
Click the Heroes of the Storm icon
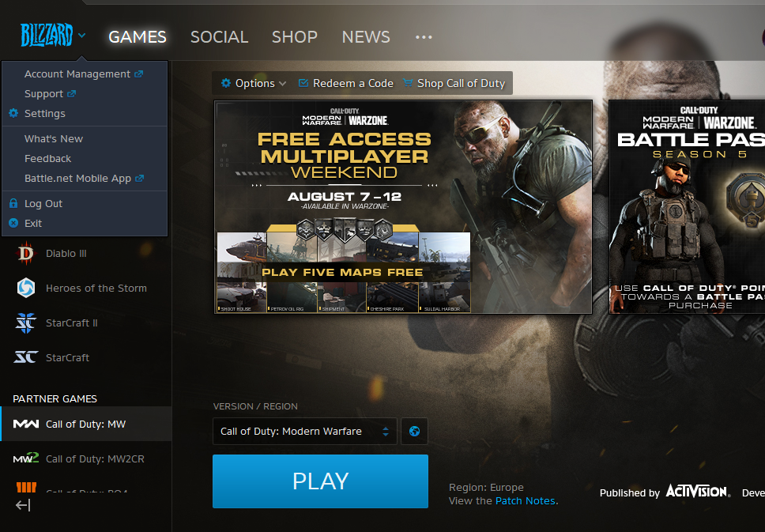point(26,288)
